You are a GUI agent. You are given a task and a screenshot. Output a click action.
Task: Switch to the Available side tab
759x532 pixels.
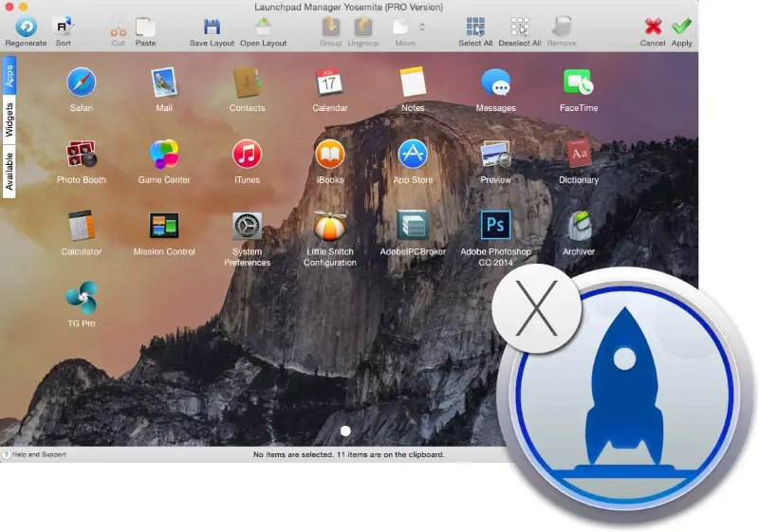[9, 172]
